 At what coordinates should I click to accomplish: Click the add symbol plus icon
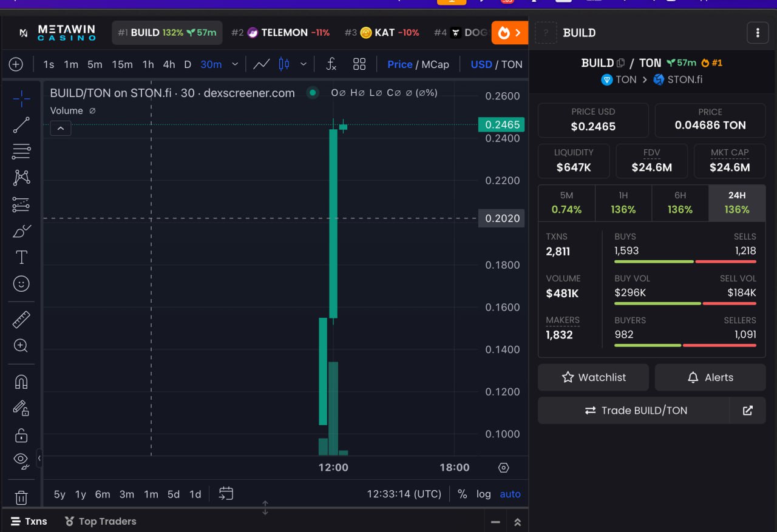click(x=16, y=64)
